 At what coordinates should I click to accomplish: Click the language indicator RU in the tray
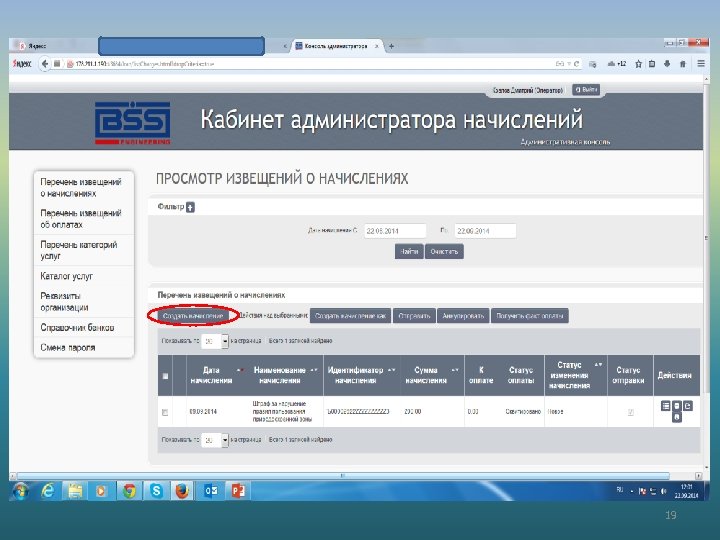tap(620, 490)
